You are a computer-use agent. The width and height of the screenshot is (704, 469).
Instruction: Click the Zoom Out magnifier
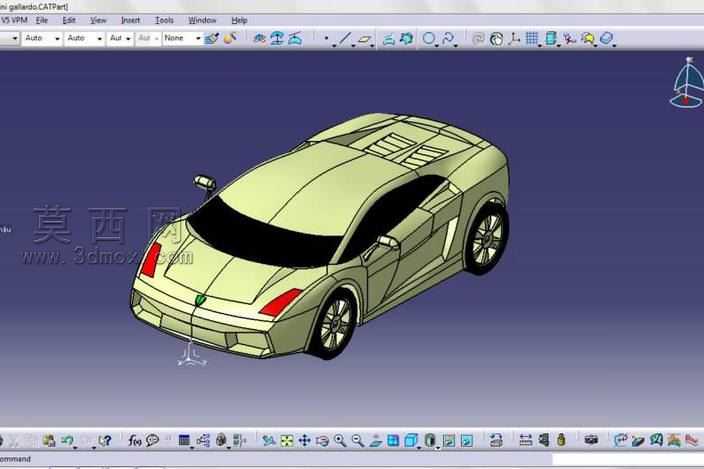358,441
